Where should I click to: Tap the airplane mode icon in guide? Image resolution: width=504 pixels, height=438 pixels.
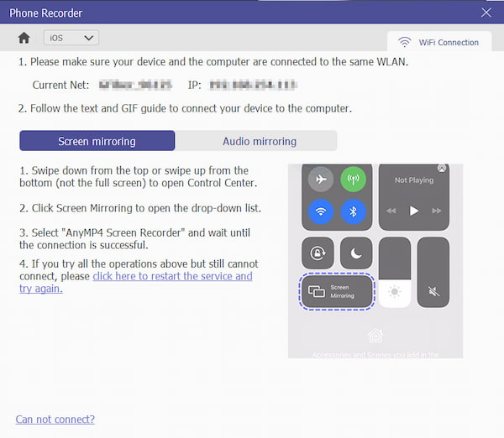click(321, 180)
